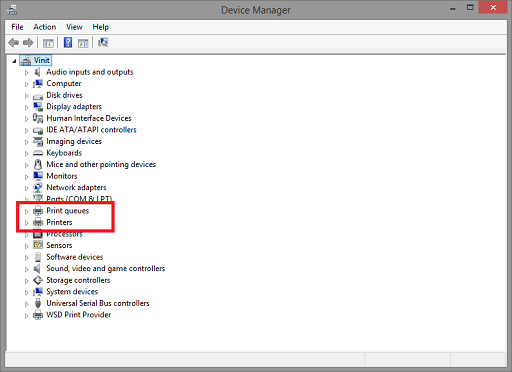512x372 pixels.
Task: Collapse the Vinit root node
Action: click(x=14, y=61)
